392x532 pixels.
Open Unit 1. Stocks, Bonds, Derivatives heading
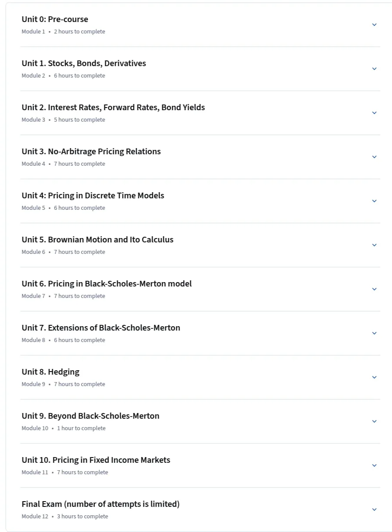(84, 63)
